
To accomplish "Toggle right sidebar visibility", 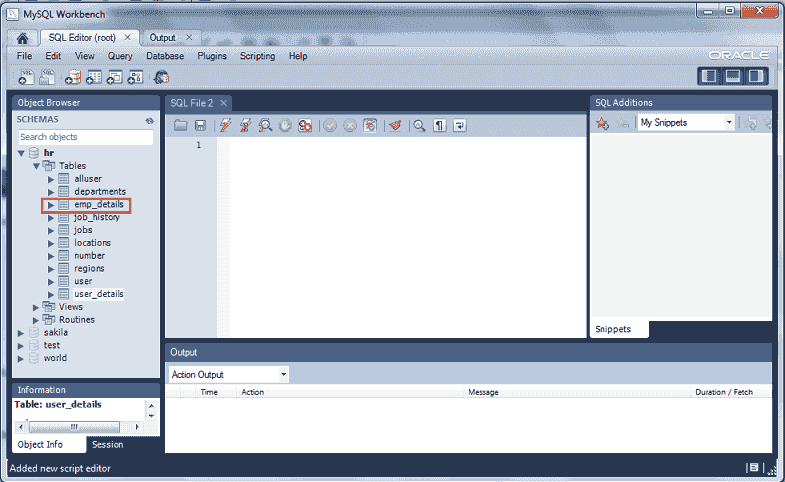I will point(755,76).
